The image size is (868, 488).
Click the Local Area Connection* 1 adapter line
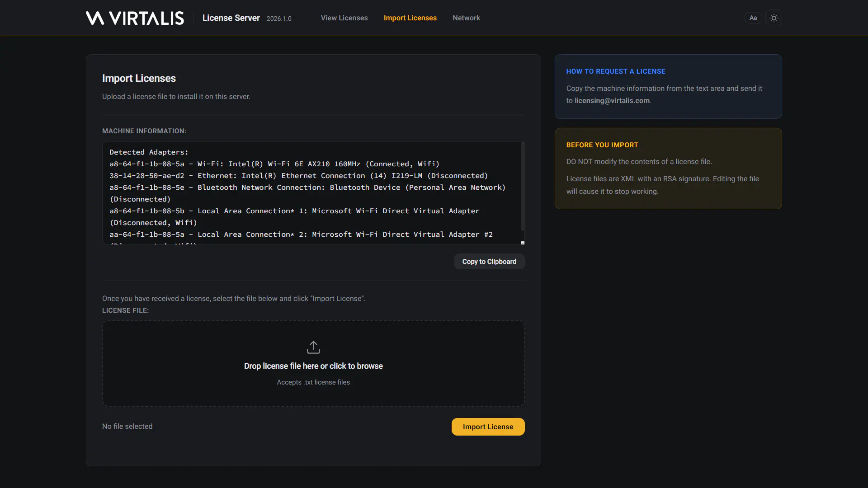294,217
